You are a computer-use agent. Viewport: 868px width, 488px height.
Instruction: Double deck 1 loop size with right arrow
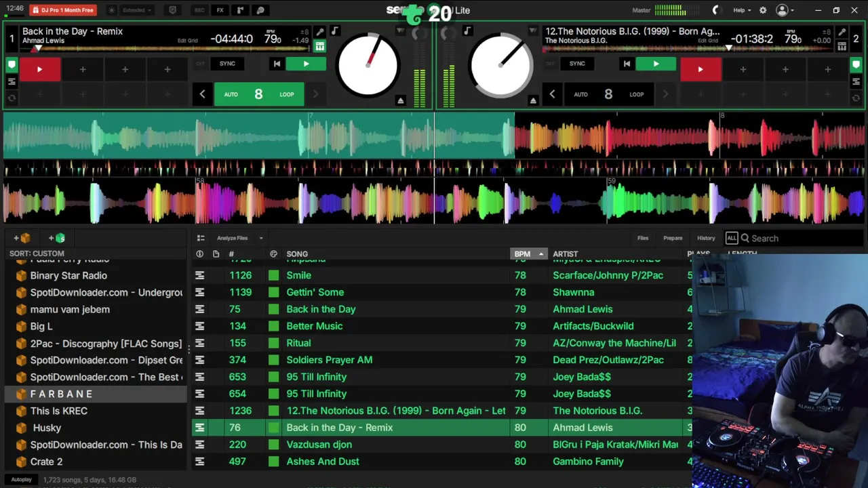tap(315, 94)
